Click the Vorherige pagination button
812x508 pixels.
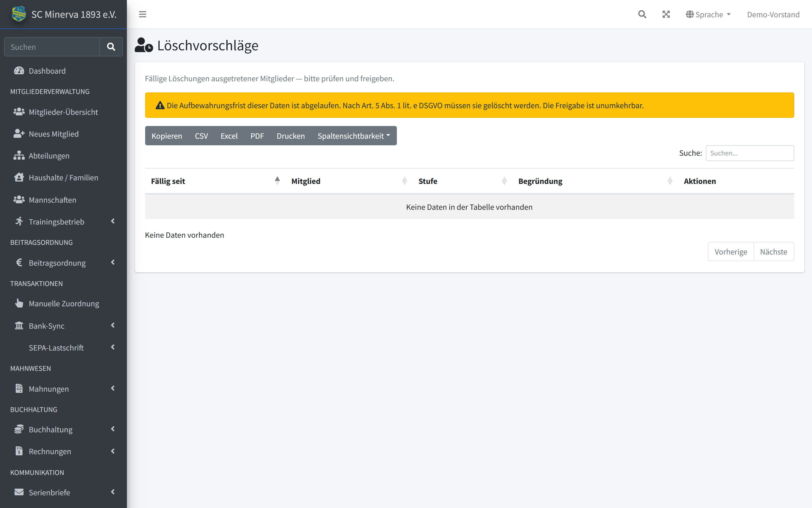(x=731, y=252)
